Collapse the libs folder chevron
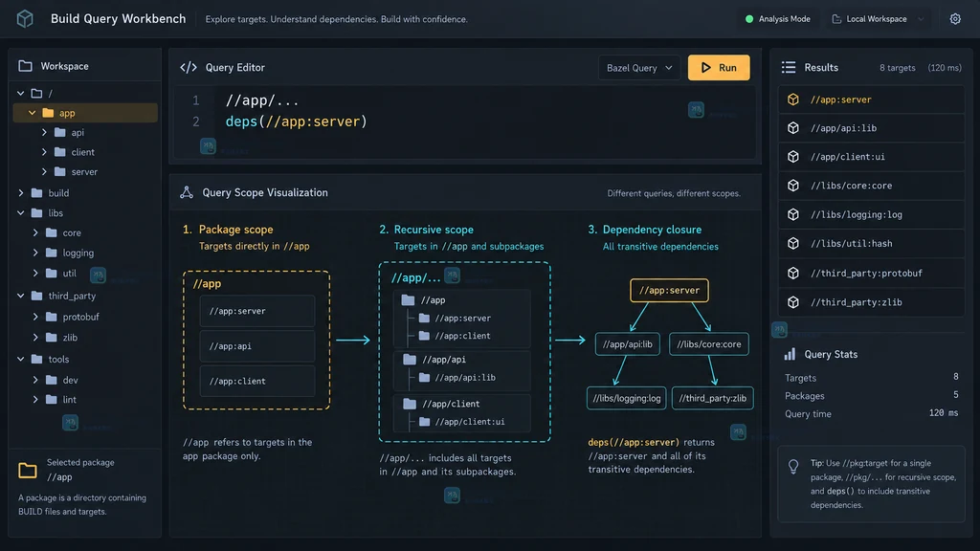 [21, 213]
